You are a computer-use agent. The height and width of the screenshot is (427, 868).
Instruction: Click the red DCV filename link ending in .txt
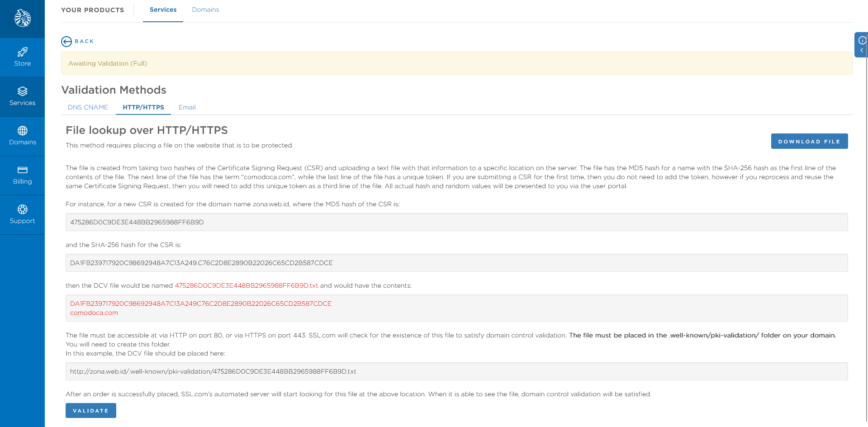246,285
